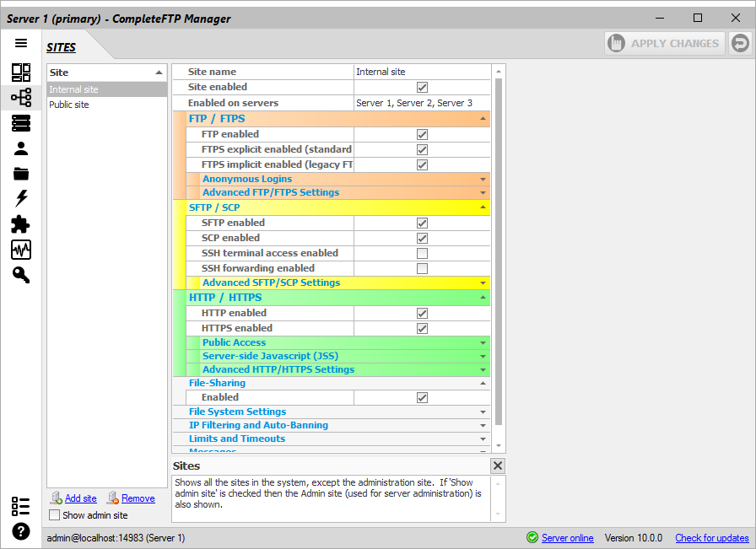Open the key icon in sidebar
756x549 pixels.
[x=21, y=275]
